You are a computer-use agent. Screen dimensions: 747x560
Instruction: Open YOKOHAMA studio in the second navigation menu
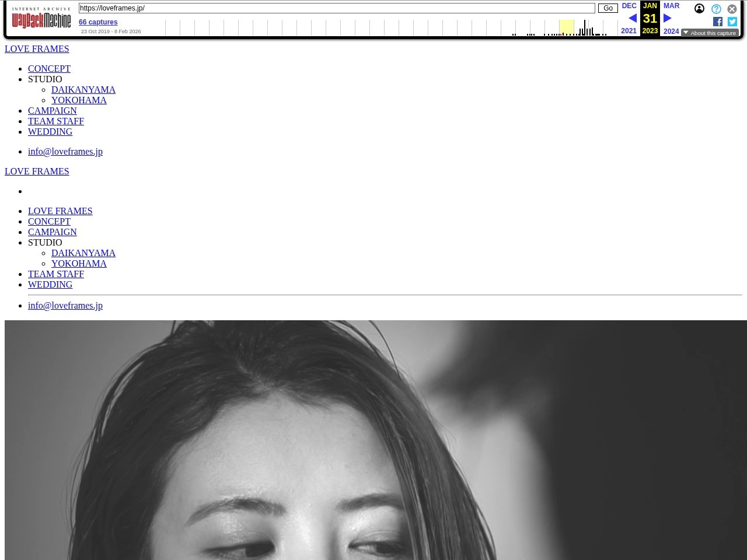tap(79, 264)
